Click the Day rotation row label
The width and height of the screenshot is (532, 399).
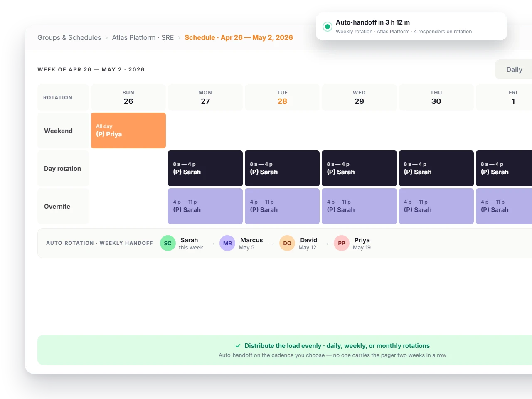63,168
